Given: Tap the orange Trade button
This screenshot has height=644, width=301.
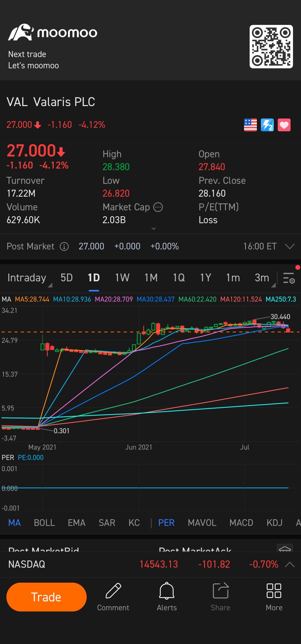Looking at the screenshot, I should (46, 597).
